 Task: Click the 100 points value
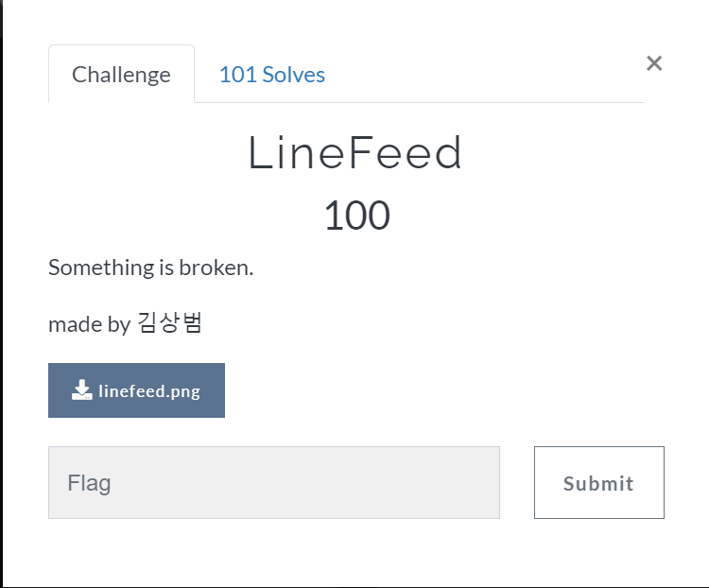point(356,216)
